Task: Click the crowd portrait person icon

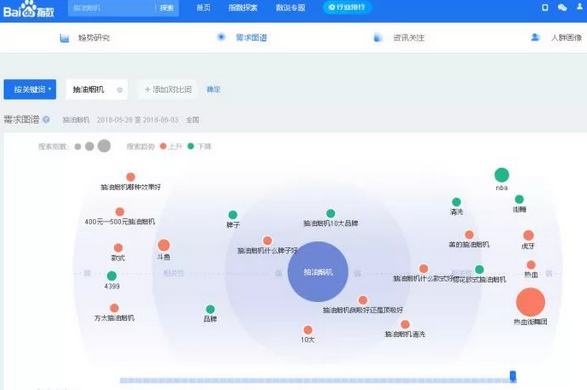Action: pyautogui.click(x=535, y=37)
